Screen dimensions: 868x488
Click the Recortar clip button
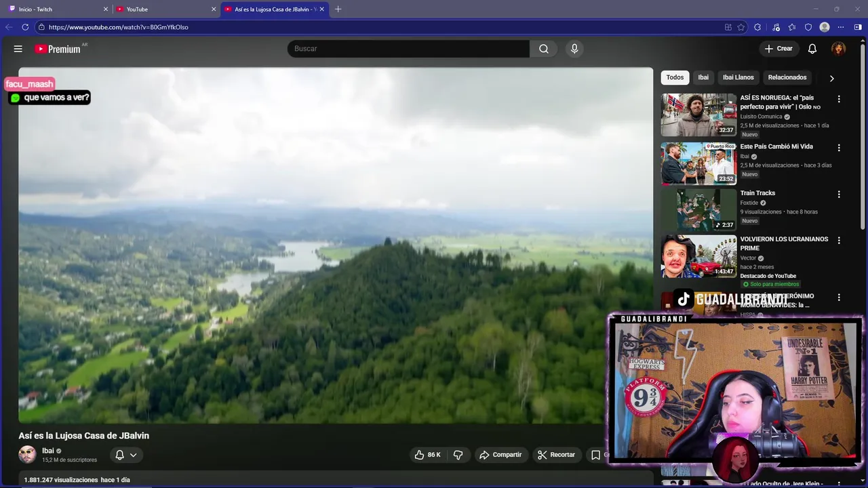(556, 455)
